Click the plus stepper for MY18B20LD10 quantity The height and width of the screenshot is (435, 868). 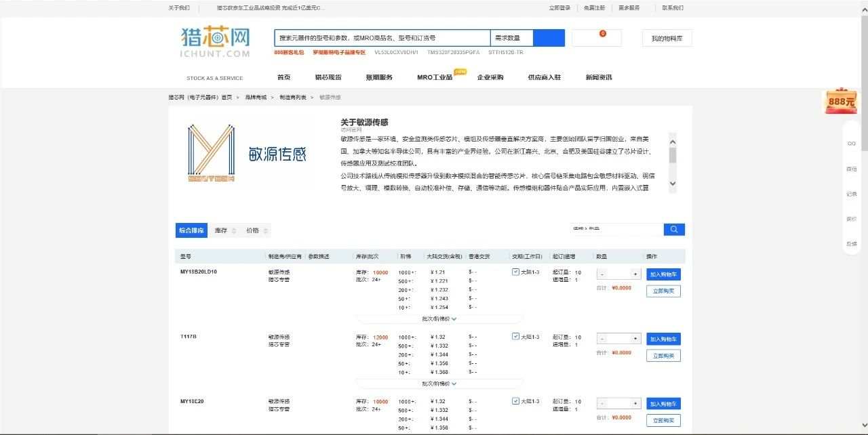(635, 274)
